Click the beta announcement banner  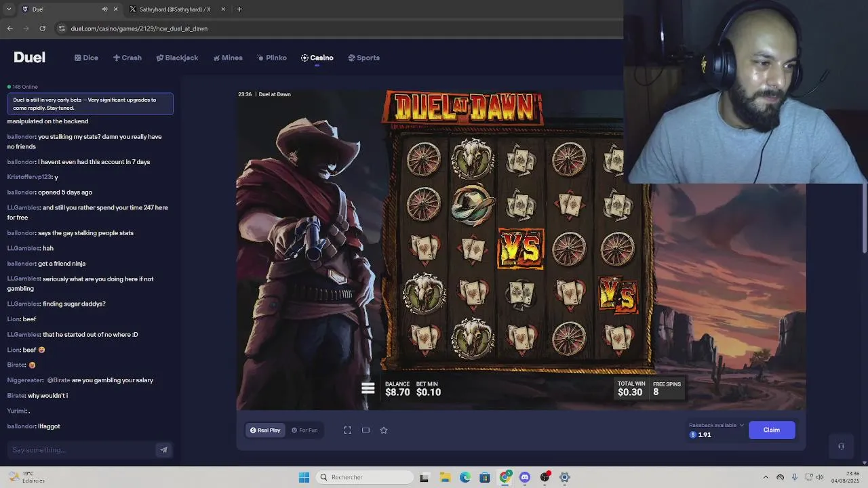tap(90, 104)
